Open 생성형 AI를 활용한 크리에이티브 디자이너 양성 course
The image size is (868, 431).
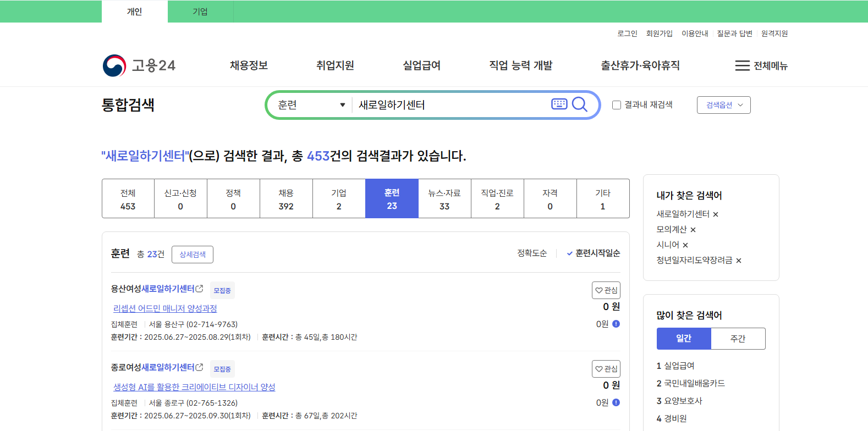click(194, 387)
